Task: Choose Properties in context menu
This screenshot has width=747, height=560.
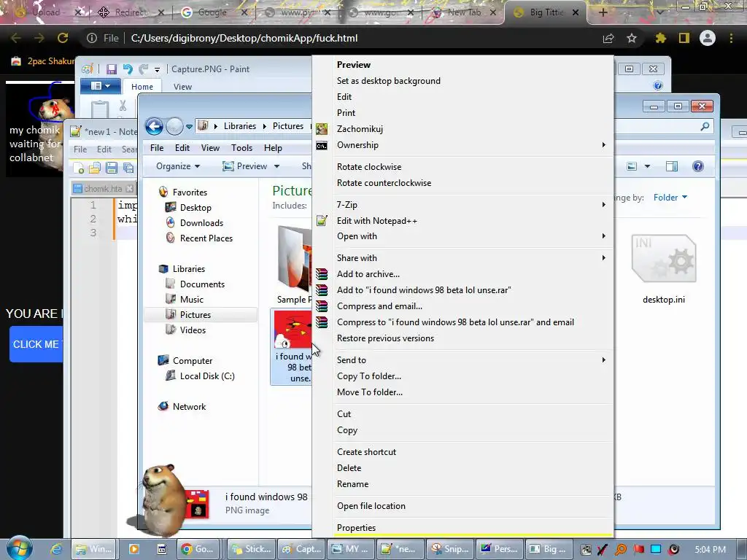Action: [x=462, y=528]
